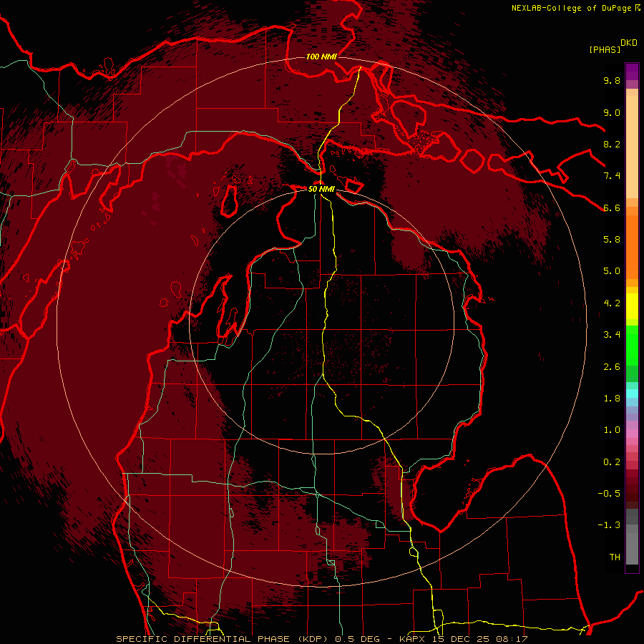The height and width of the screenshot is (644, 644).
Task: Pick the cyan band in the color scale
Action: [632, 394]
